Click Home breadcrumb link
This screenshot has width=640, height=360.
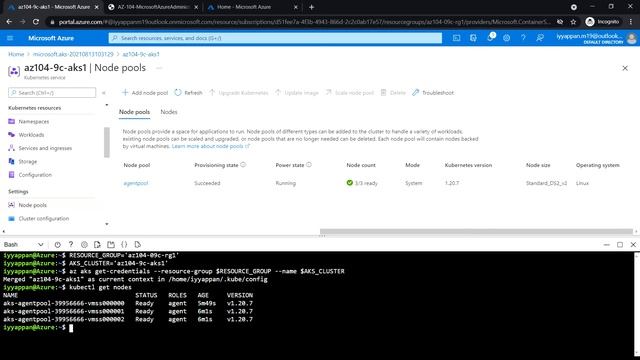tap(16, 54)
